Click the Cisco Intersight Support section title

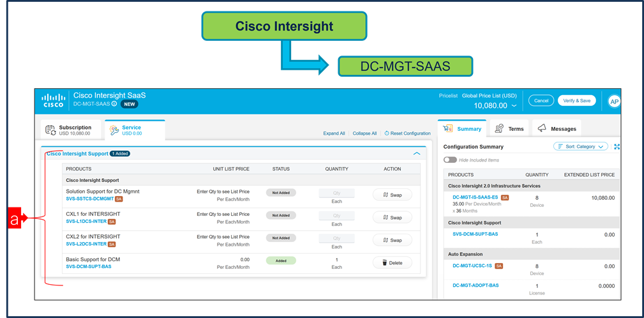coord(77,154)
